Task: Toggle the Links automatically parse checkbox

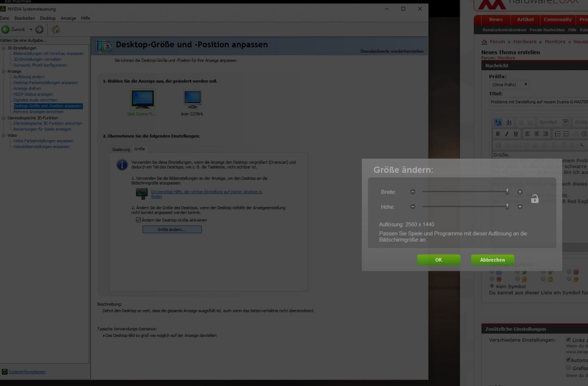Action: coord(568,340)
